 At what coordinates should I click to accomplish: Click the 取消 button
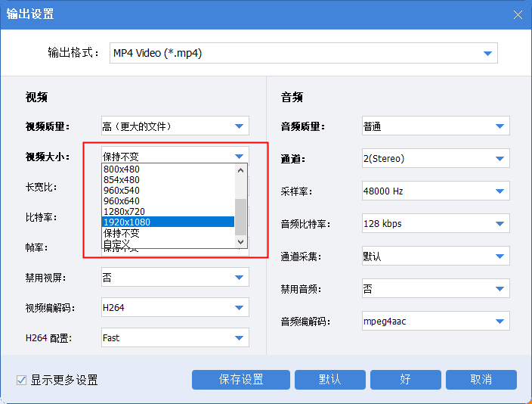(481, 380)
